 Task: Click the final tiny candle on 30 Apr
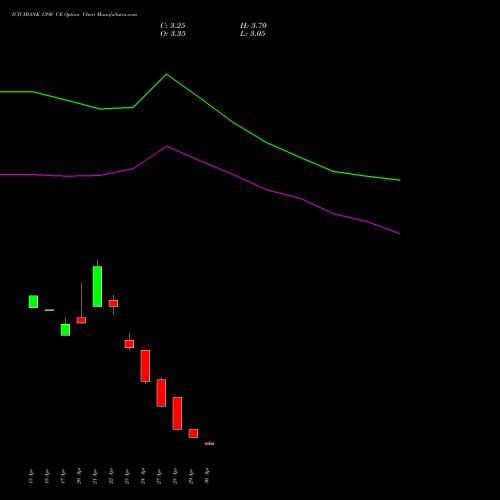(x=209, y=443)
